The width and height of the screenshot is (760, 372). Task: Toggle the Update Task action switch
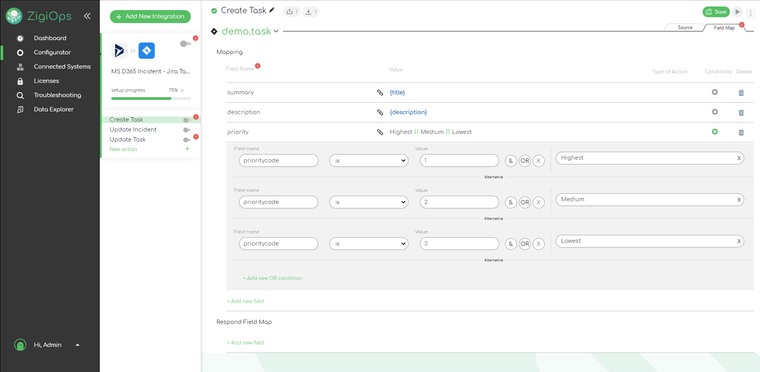point(187,140)
